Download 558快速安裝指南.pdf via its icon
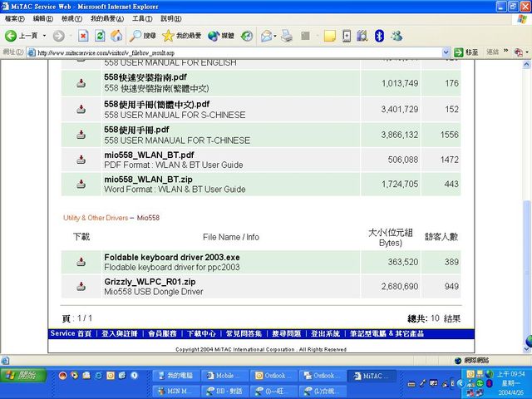532x399 pixels. (x=81, y=83)
